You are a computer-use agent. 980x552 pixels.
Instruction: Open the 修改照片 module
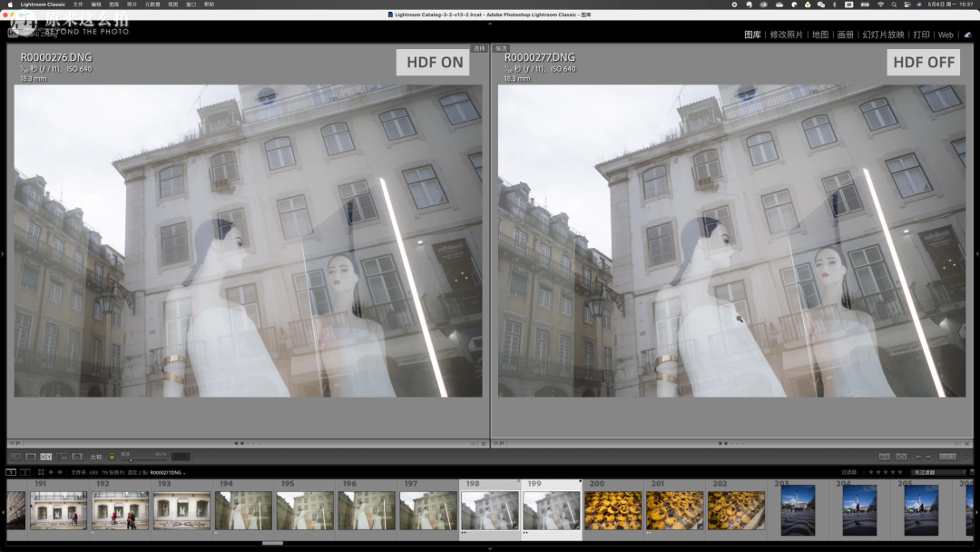point(786,34)
